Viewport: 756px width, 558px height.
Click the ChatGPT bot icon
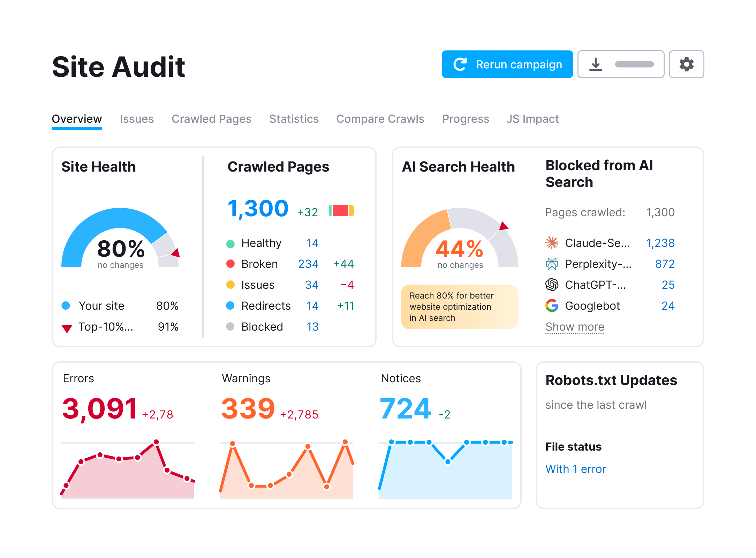click(552, 285)
